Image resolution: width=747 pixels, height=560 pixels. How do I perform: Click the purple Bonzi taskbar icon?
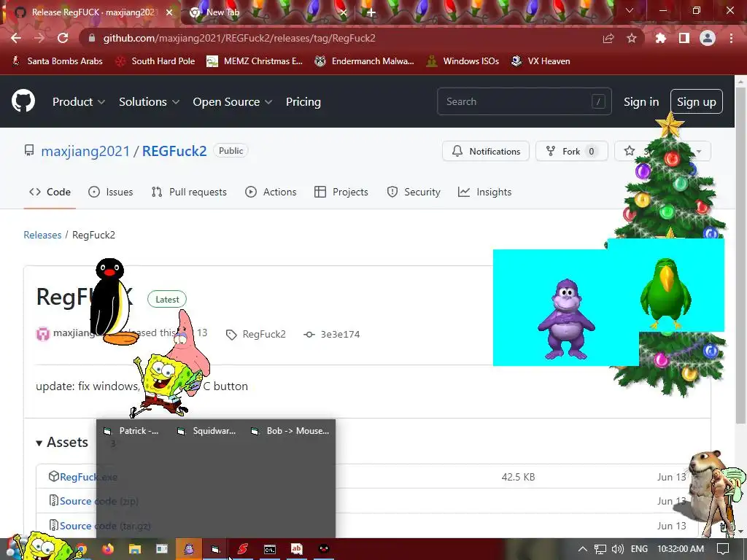tap(189, 549)
